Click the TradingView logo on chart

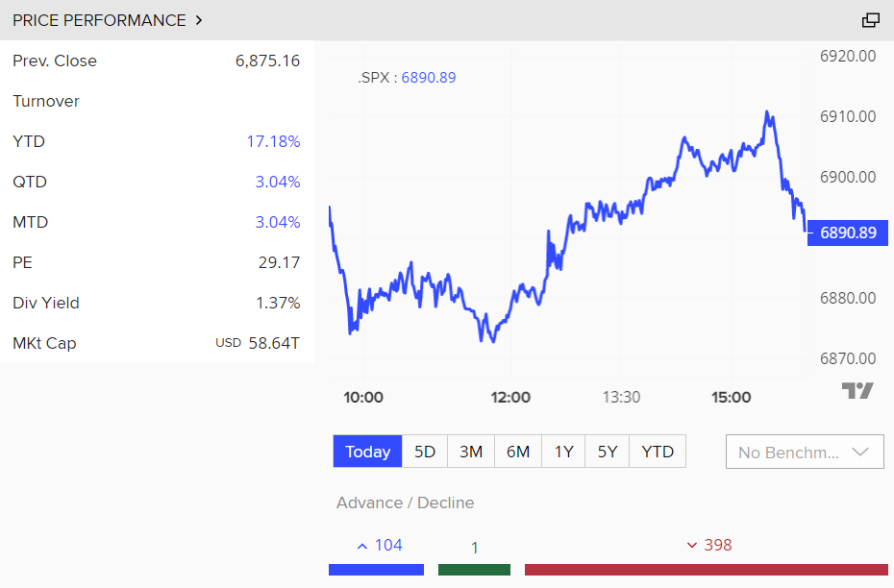tap(857, 390)
